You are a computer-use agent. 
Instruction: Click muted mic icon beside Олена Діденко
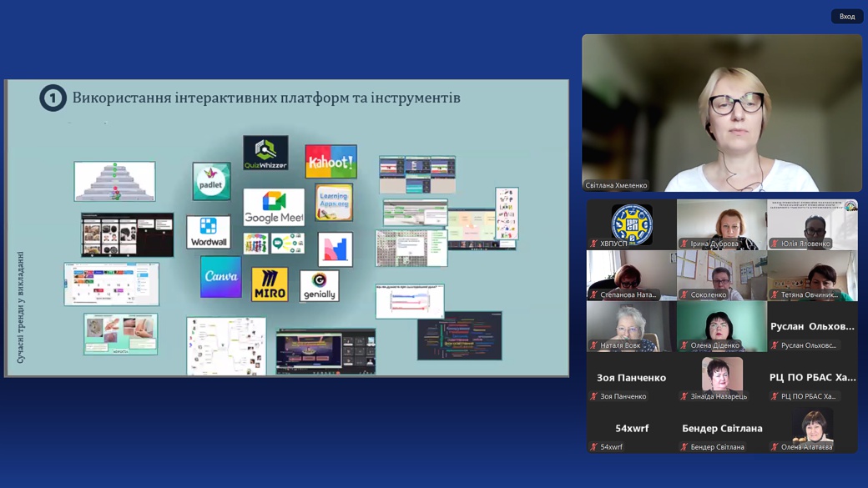tap(684, 345)
